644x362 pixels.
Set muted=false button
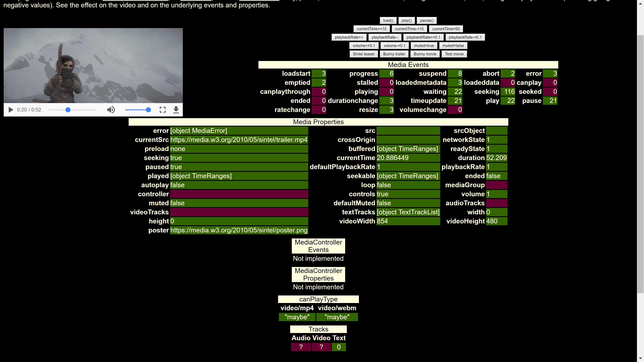pyautogui.click(x=453, y=45)
